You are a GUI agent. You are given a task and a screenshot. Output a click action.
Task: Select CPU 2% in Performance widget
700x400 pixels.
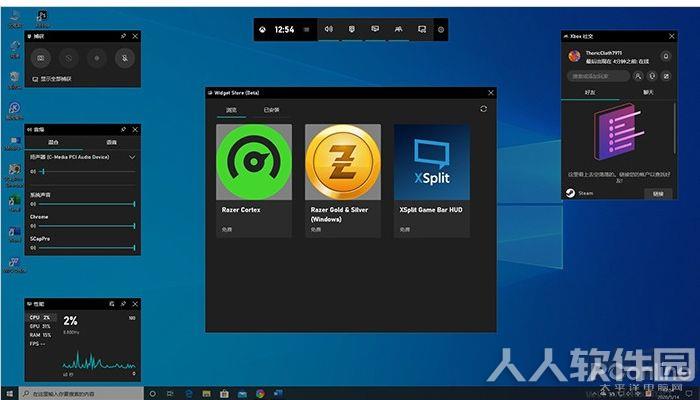click(x=42, y=317)
